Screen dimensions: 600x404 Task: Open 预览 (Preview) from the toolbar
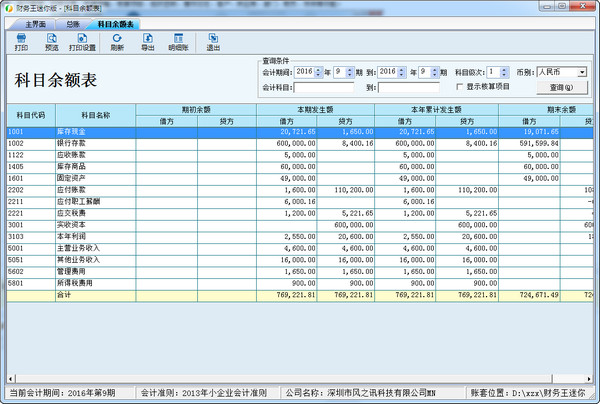[52, 41]
